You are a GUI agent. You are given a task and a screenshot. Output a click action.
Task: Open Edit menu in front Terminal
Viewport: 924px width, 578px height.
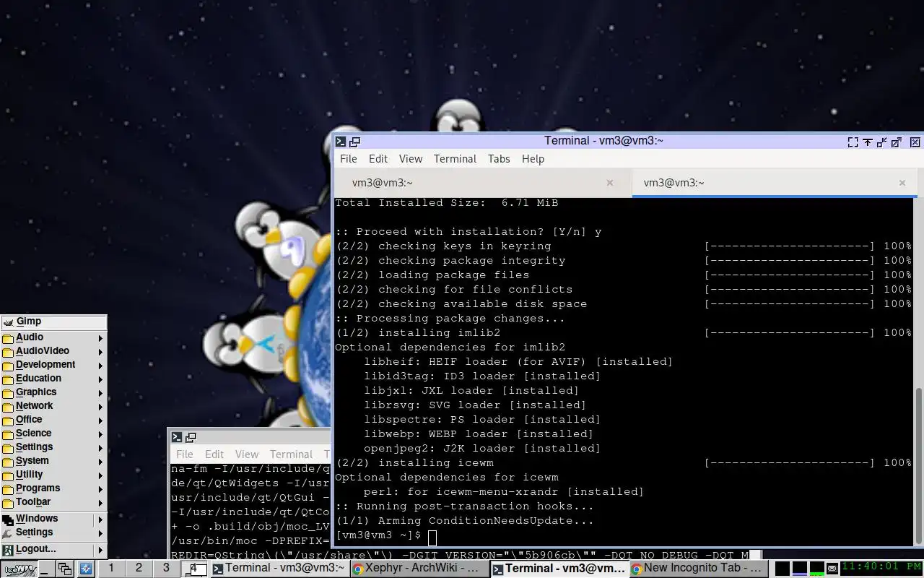[378, 159]
